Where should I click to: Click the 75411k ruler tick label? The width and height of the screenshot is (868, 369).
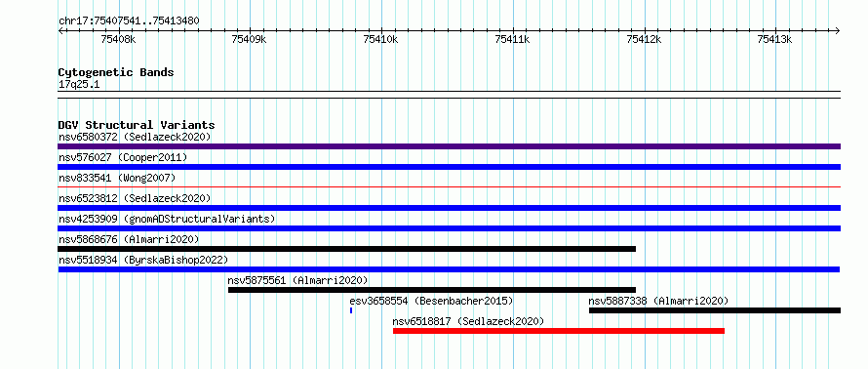click(x=513, y=39)
